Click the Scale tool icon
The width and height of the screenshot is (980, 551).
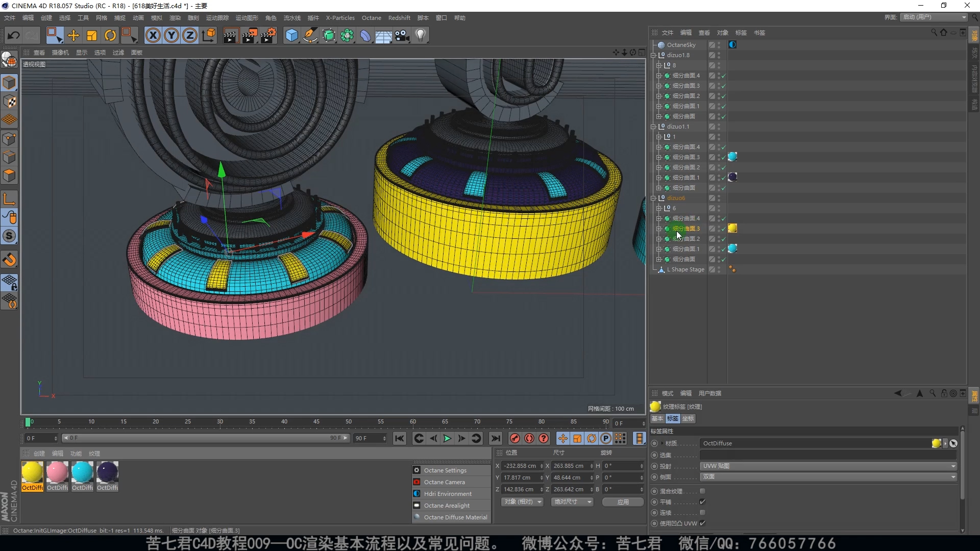tap(92, 35)
